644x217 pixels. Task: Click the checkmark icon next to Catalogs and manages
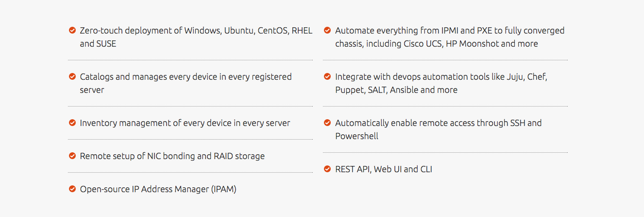(x=72, y=76)
